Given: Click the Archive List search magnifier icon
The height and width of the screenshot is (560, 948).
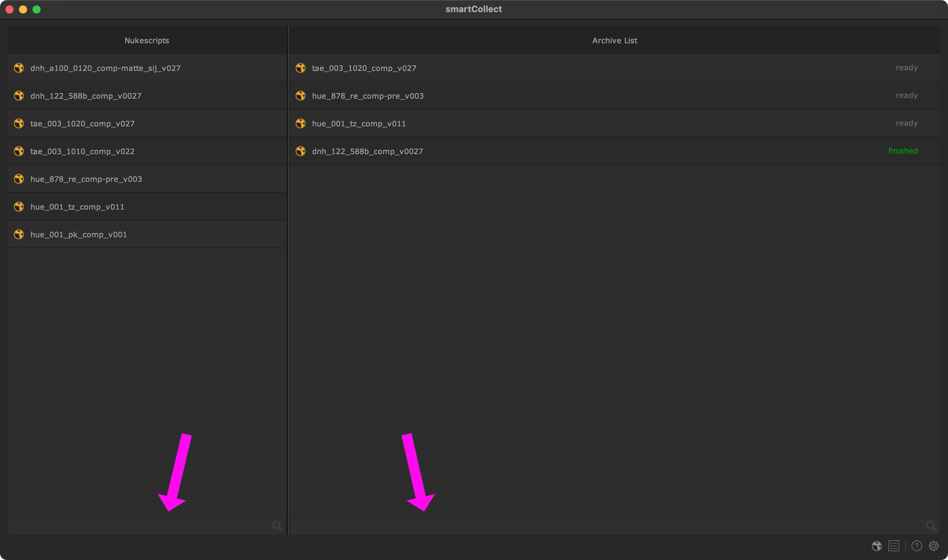Looking at the screenshot, I should click(931, 526).
